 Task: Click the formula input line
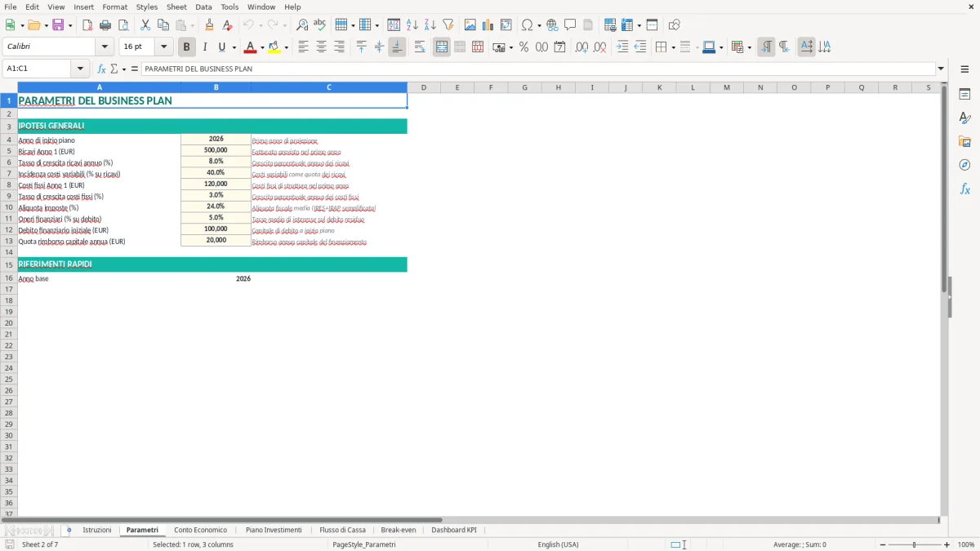(x=538, y=69)
